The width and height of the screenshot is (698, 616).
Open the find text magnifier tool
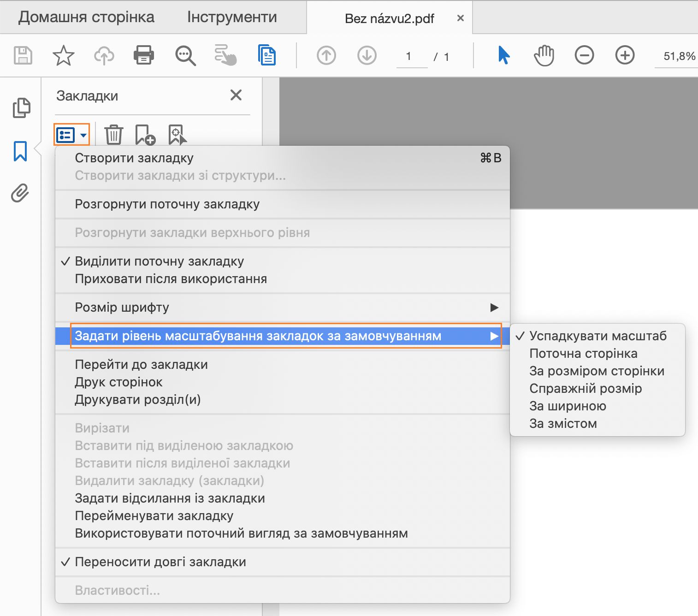tap(185, 56)
